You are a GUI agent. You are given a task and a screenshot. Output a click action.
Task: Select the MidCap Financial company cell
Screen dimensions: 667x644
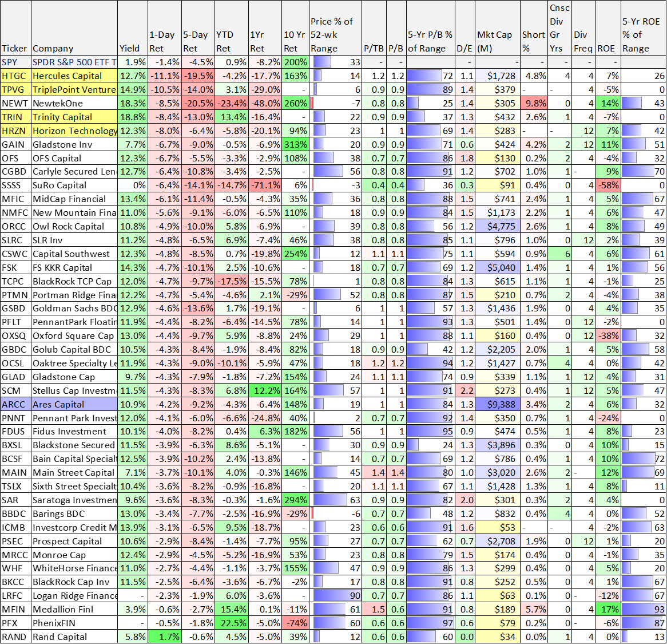pyautogui.click(x=74, y=199)
